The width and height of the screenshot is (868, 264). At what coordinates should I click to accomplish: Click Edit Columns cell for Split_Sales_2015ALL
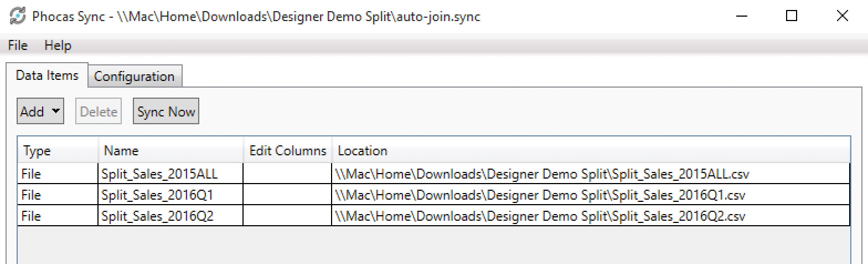(x=287, y=174)
